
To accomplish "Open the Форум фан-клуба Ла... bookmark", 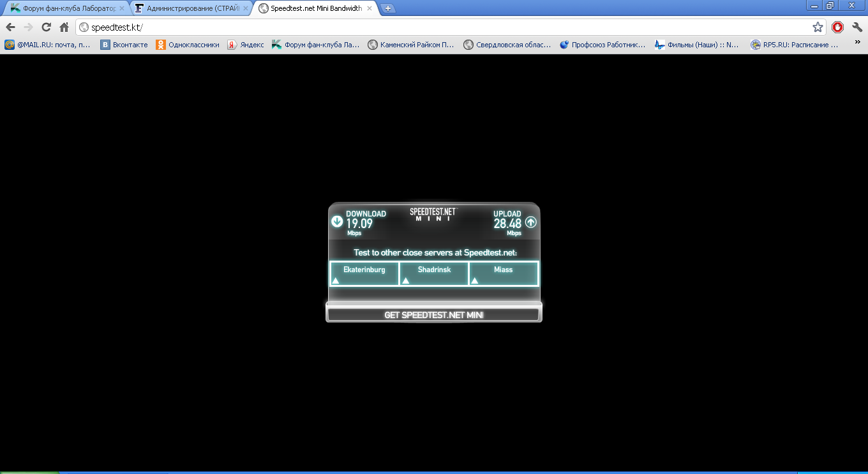I will [316, 45].
